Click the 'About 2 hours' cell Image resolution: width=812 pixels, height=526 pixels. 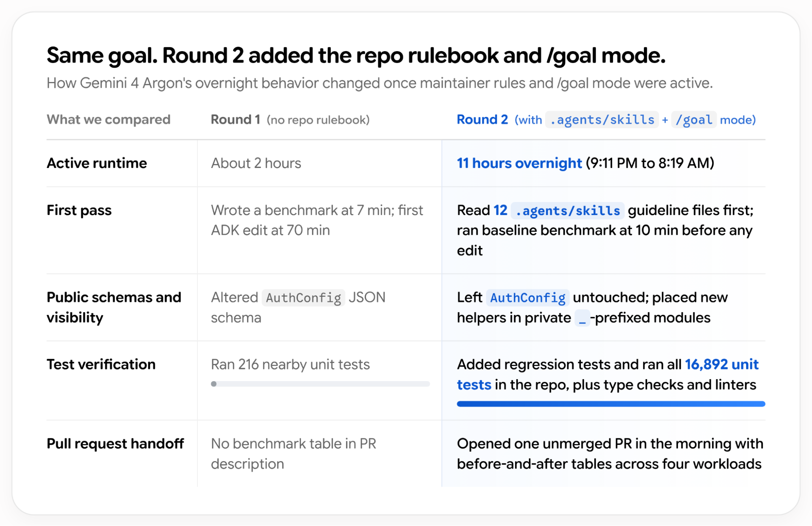point(256,163)
